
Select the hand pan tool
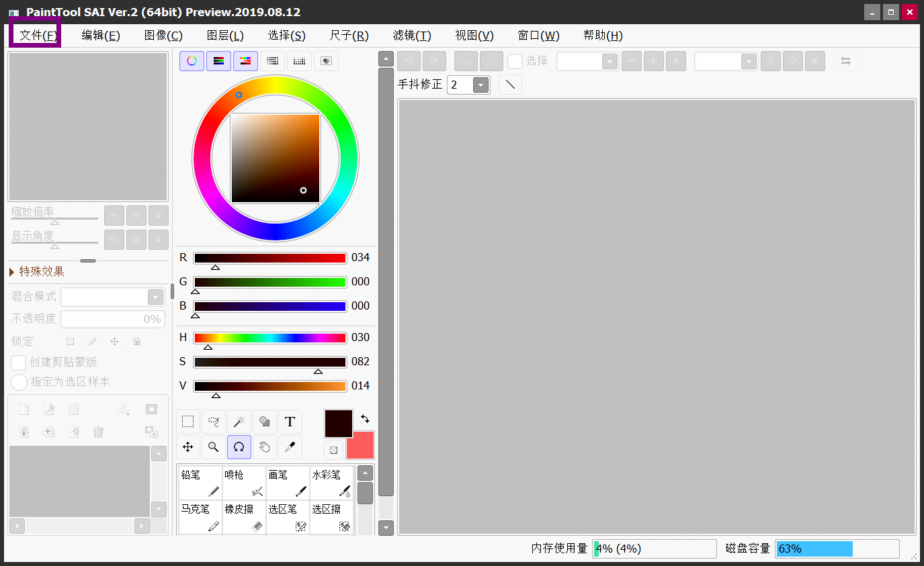pos(265,447)
